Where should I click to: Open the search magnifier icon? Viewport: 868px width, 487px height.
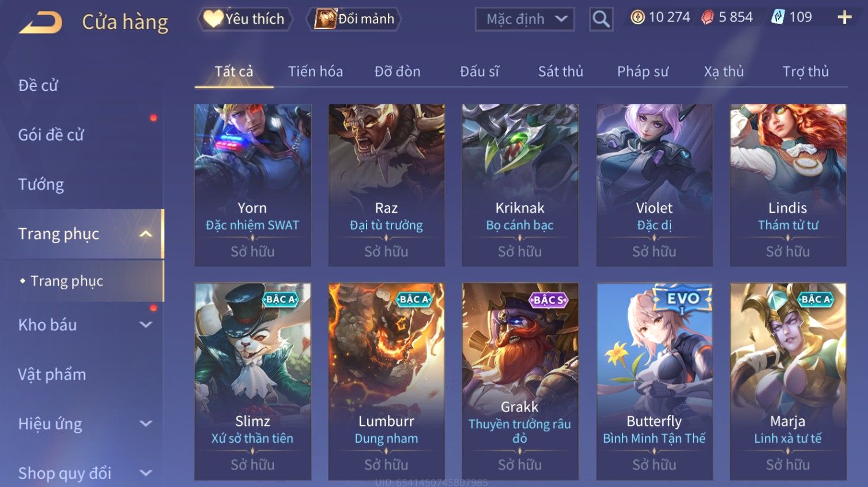601,19
